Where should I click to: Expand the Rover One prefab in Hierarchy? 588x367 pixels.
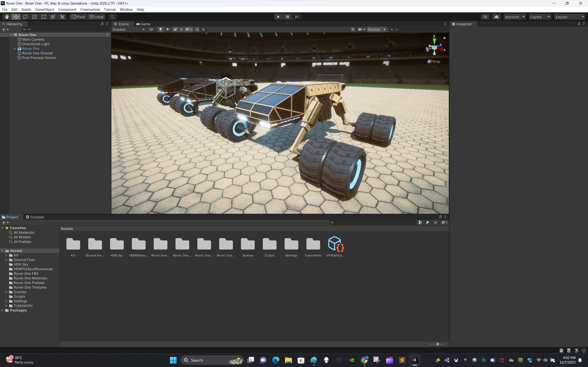pyautogui.click(x=15, y=49)
